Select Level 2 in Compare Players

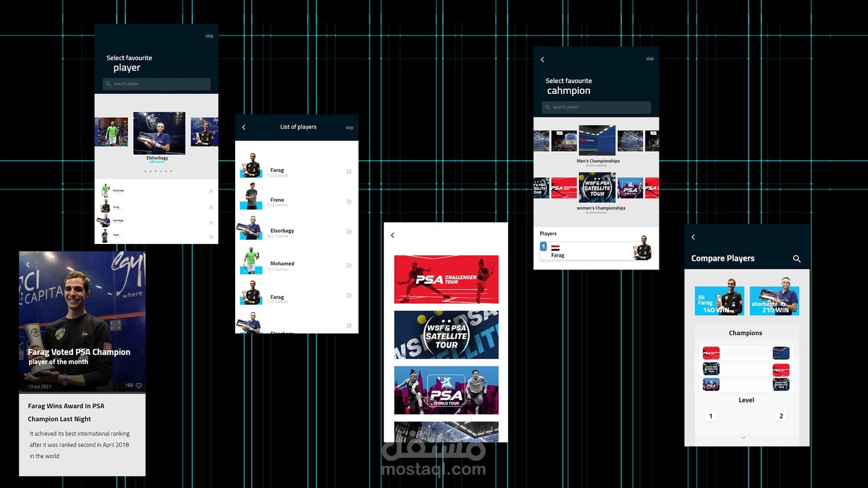[x=781, y=416]
